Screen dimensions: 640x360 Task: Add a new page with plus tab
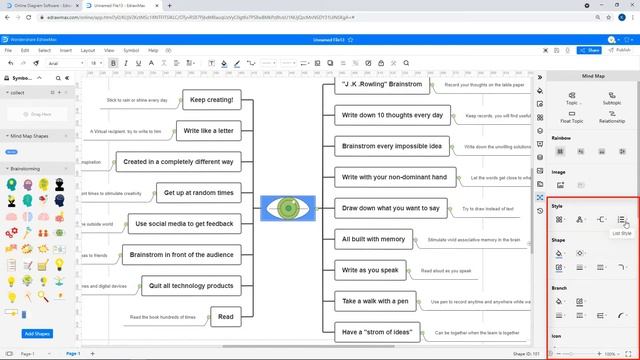pyautogui.click(x=93, y=353)
